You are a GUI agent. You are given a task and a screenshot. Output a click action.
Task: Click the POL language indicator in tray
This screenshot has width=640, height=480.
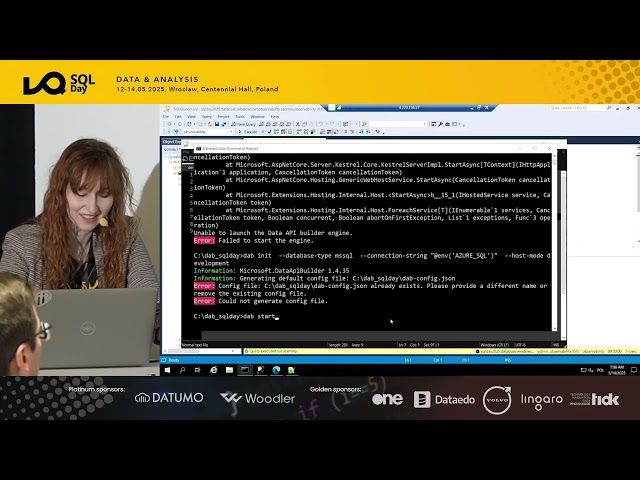tap(600, 370)
